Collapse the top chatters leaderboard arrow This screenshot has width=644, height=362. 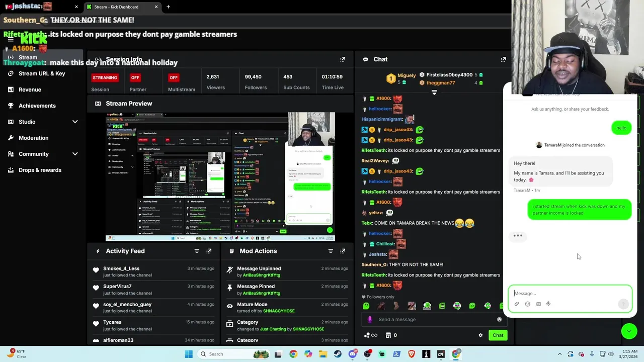pos(434,93)
